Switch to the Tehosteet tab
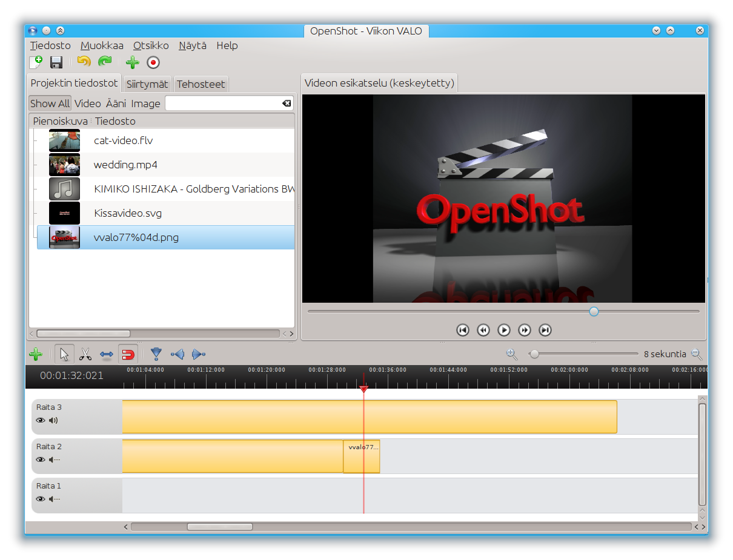Viewport: 733px width, 560px height. pos(201,84)
